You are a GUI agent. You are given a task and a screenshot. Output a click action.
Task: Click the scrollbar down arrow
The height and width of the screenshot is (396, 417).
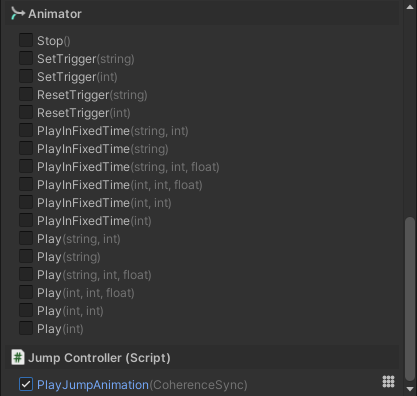tap(410, 389)
